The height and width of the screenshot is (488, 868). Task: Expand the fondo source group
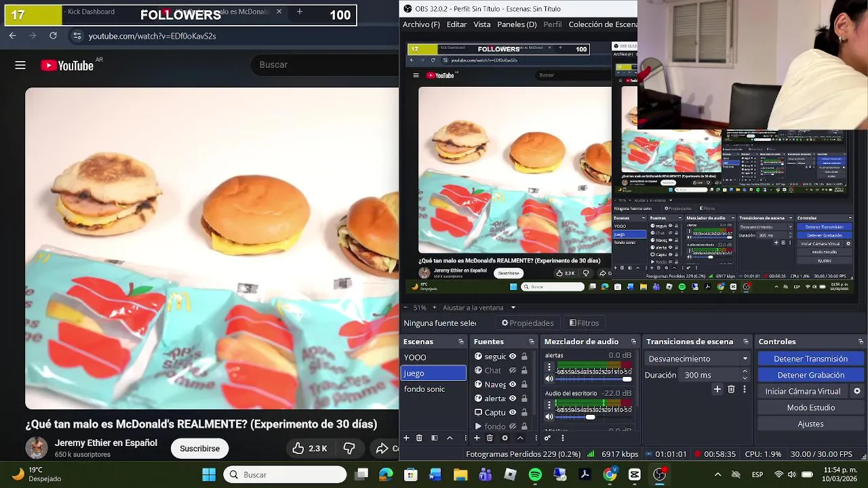click(478, 426)
